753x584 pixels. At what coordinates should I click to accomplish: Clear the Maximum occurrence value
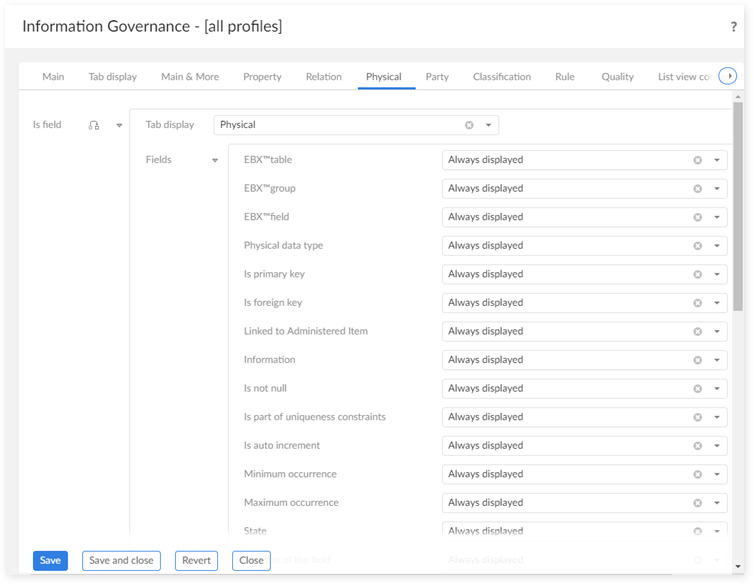pyautogui.click(x=698, y=503)
